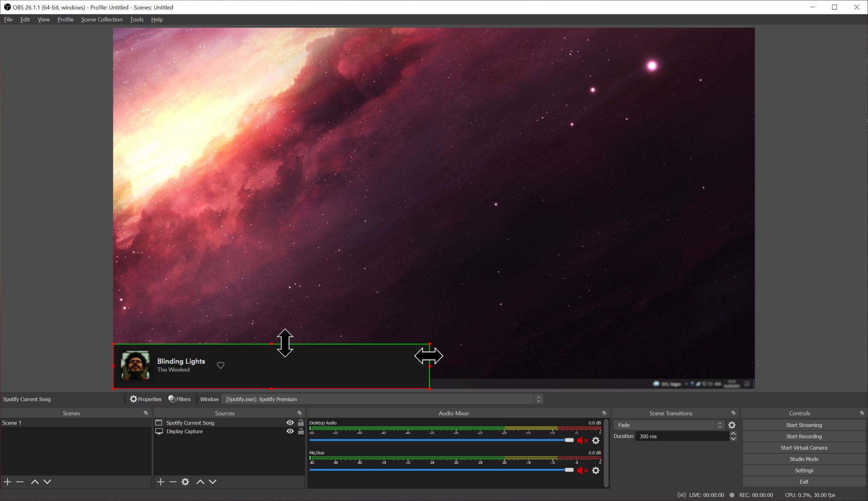The height and width of the screenshot is (501, 868).
Task: Click the Sources panel remove source icon
Action: (173, 481)
